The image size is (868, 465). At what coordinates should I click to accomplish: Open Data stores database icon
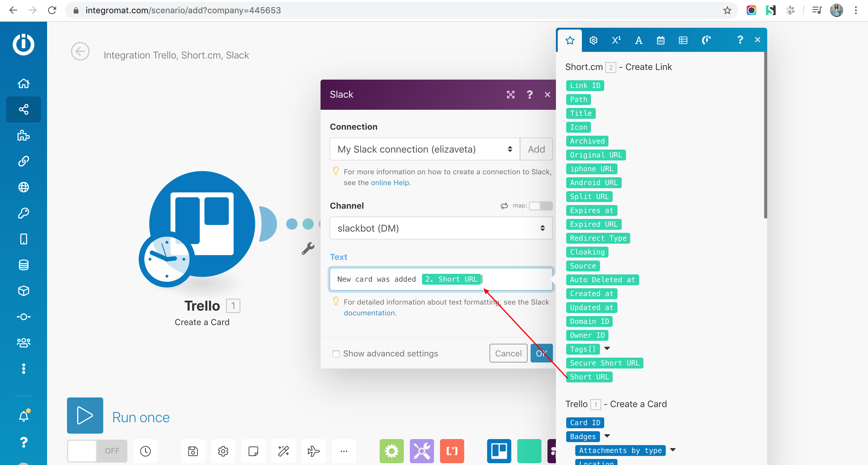(23, 265)
